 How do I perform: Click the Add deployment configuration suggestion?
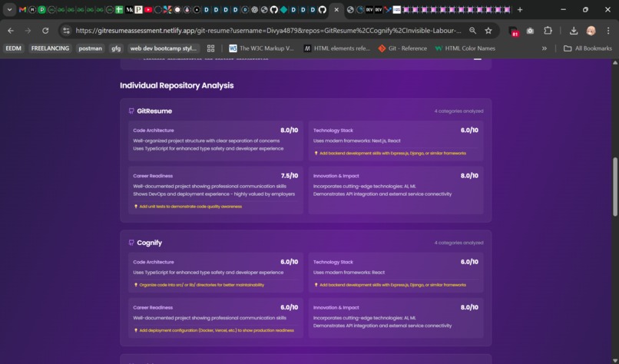(217, 330)
